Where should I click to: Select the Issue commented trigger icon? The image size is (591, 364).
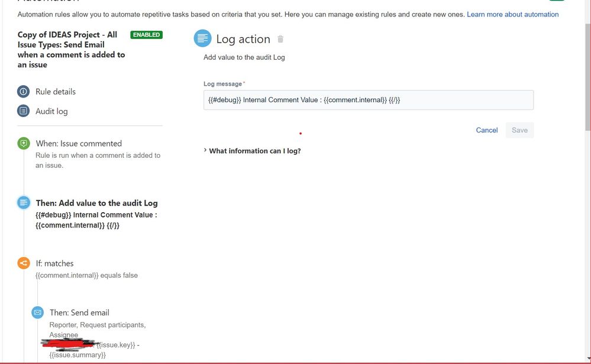pos(24,144)
